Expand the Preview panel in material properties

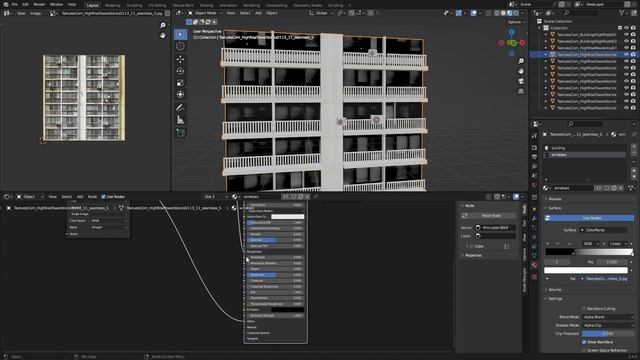pos(555,199)
